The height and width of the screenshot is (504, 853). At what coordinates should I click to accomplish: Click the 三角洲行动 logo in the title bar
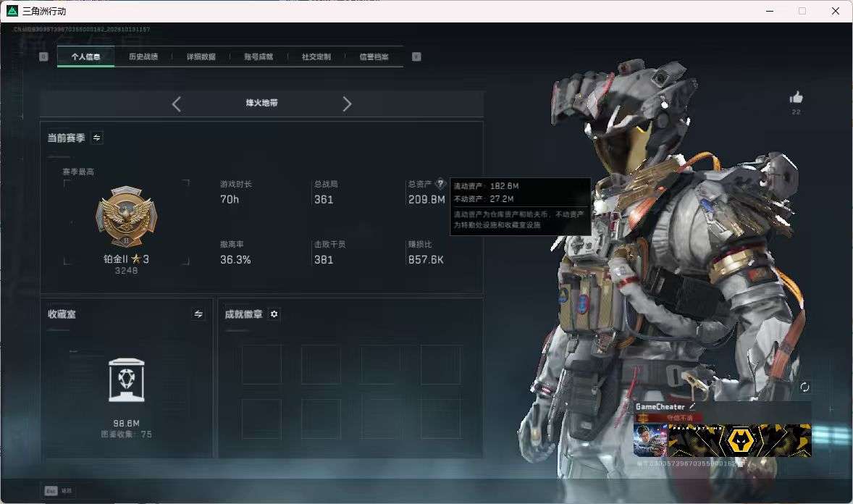[12, 11]
